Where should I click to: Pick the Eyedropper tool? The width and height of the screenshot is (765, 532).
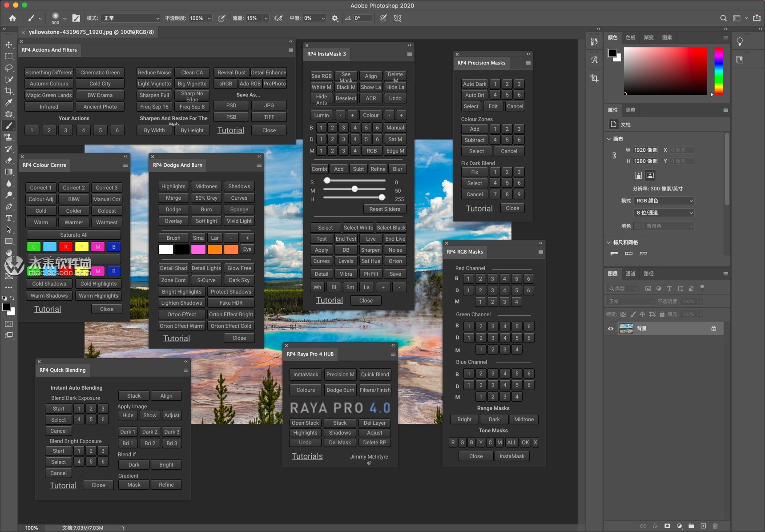point(9,103)
